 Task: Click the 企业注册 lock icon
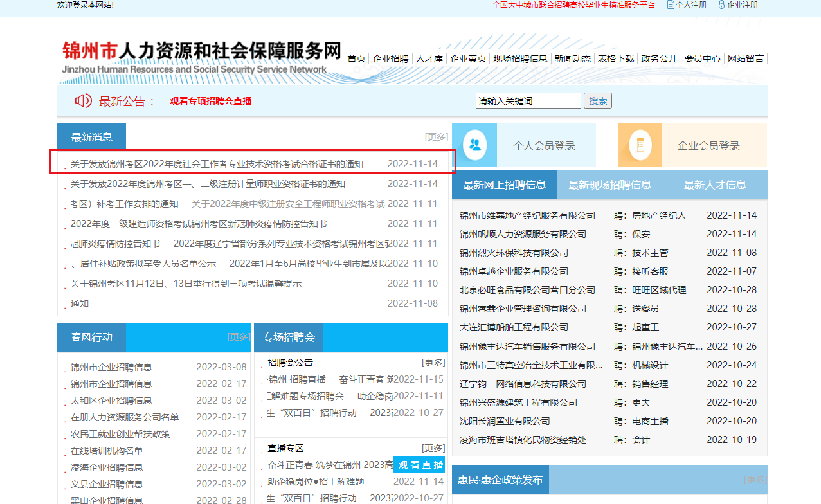click(x=721, y=5)
